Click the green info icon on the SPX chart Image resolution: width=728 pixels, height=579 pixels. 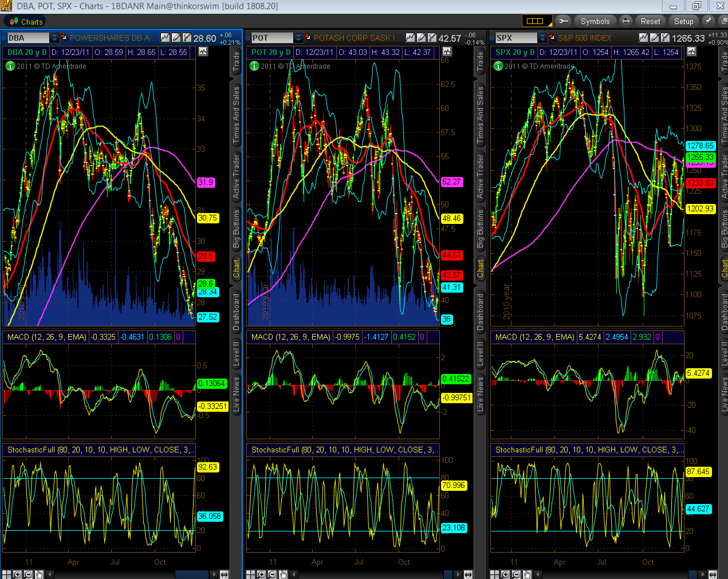(497, 66)
